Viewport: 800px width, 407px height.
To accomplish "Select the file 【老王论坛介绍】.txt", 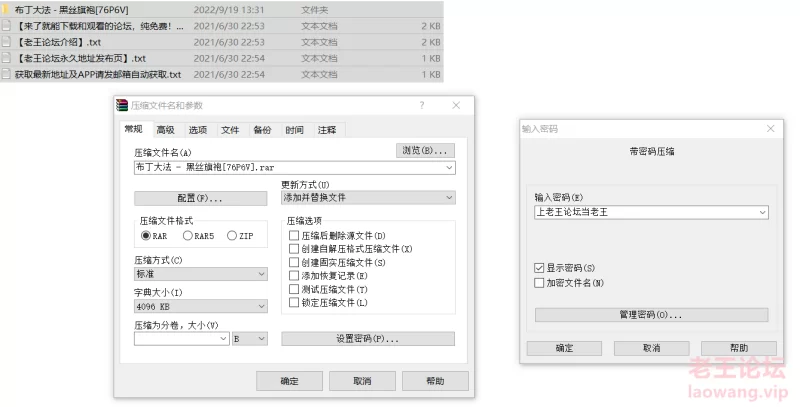I will (x=222, y=42).
